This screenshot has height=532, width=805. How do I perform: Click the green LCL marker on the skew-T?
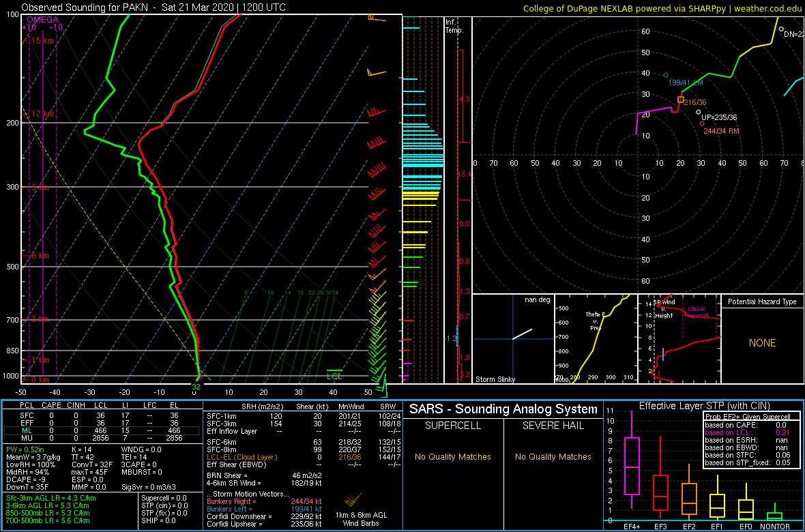pos(334,373)
